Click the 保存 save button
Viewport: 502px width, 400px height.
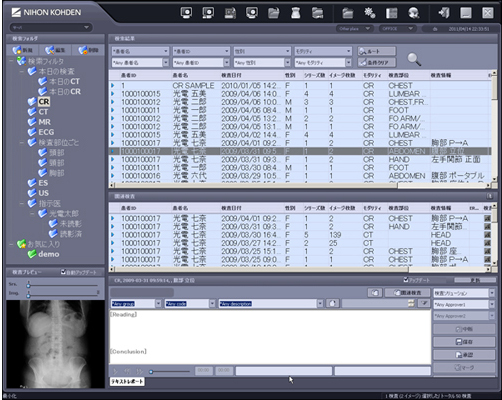464,342
